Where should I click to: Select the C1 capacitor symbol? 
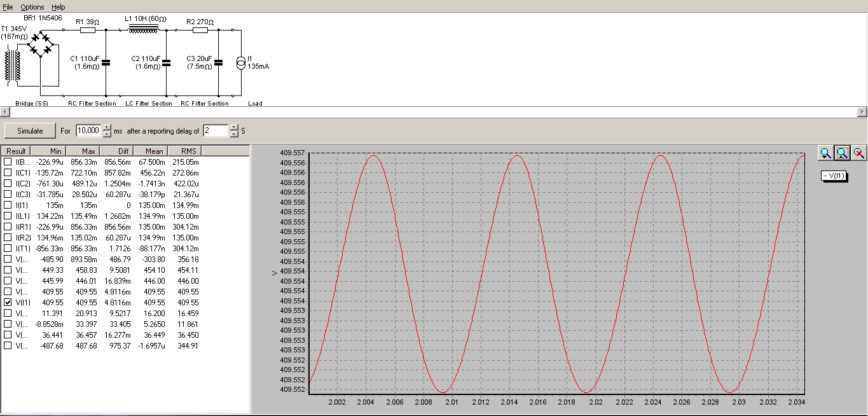click(106, 62)
